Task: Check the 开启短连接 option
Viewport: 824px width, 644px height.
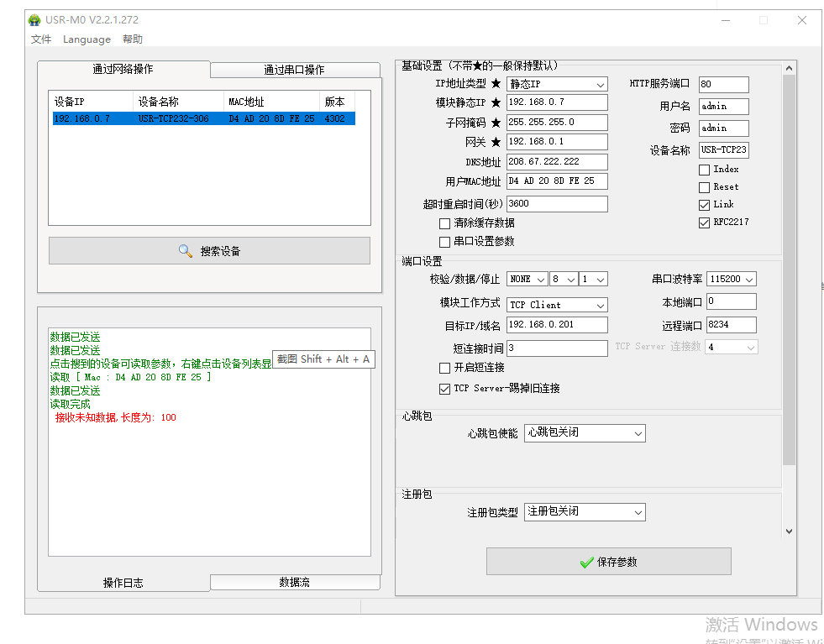Action: pos(444,368)
